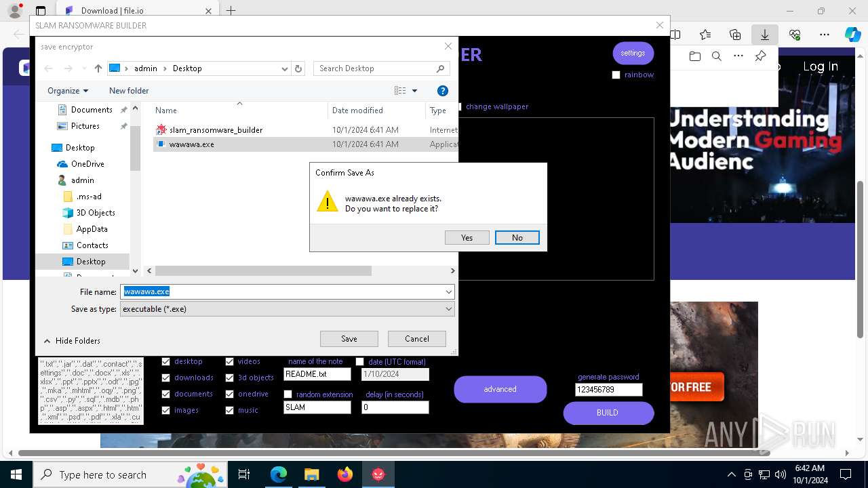Screen dimensions: 868x488
Task: Uncheck the images folder checkbox
Action: coord(166,411)
